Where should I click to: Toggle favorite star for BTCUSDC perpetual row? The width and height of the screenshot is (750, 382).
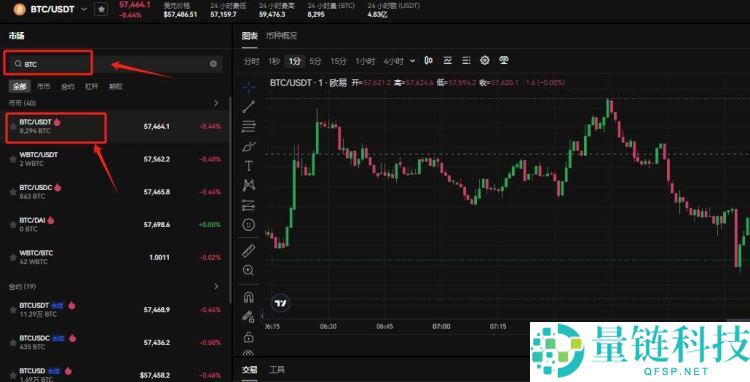point(13,342)
